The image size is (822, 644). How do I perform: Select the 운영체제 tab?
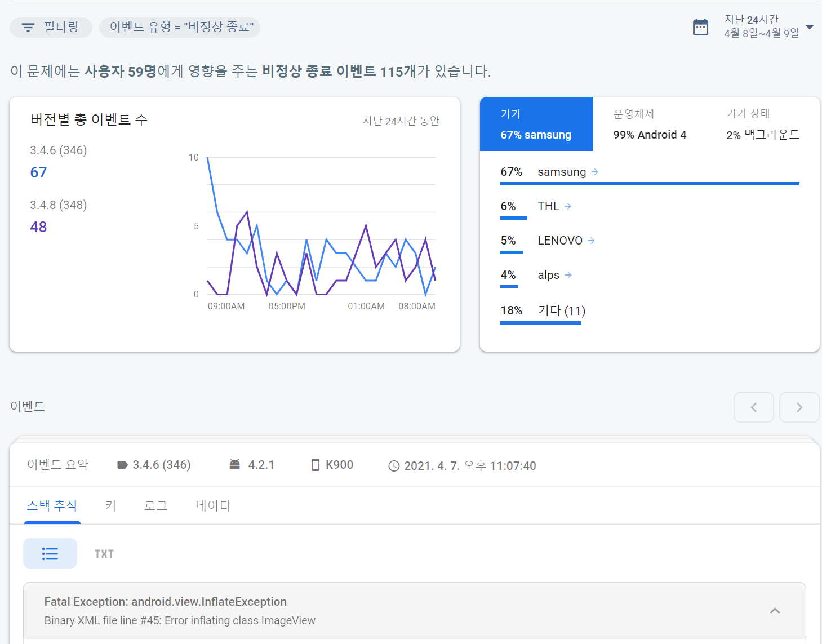point(649,124)
